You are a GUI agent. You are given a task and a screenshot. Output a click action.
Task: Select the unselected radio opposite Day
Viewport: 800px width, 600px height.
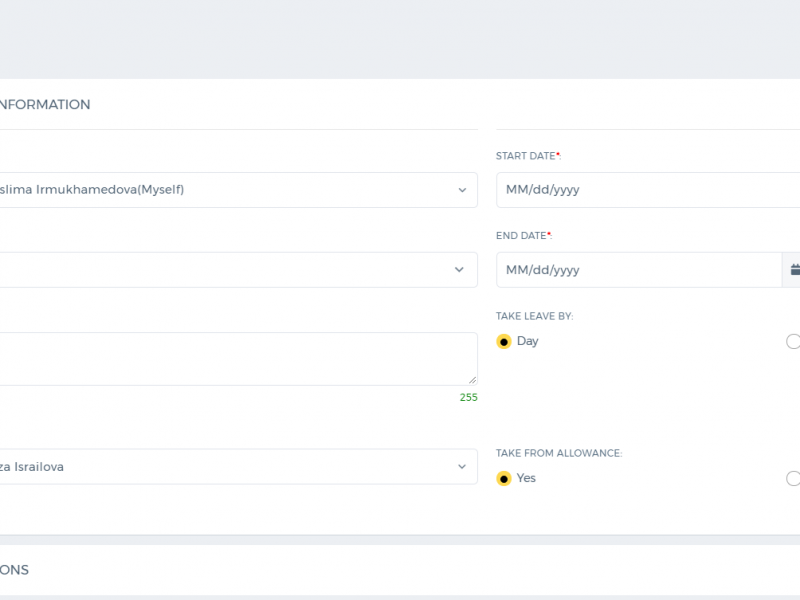pyautogui.click(x=793, y=341)
